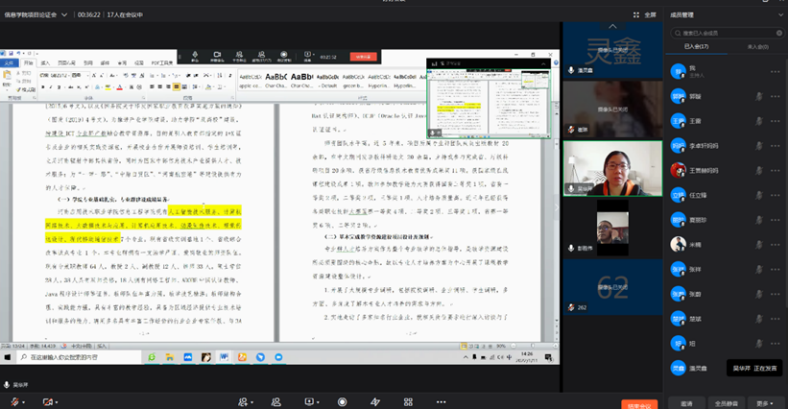The height and width of the screenshot is (409, 789).
Task: Click the red end meeting button
Action: (x=636, y=404)
